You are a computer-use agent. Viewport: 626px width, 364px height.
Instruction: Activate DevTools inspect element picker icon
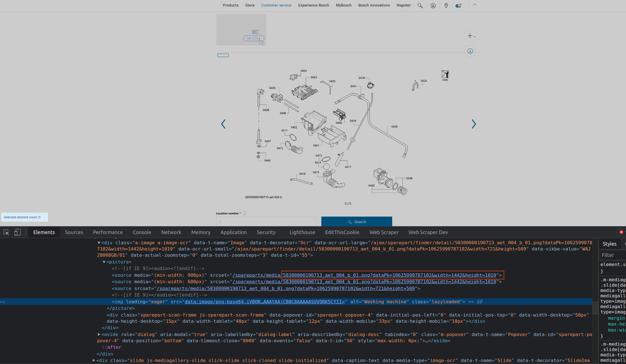point(6,232)
